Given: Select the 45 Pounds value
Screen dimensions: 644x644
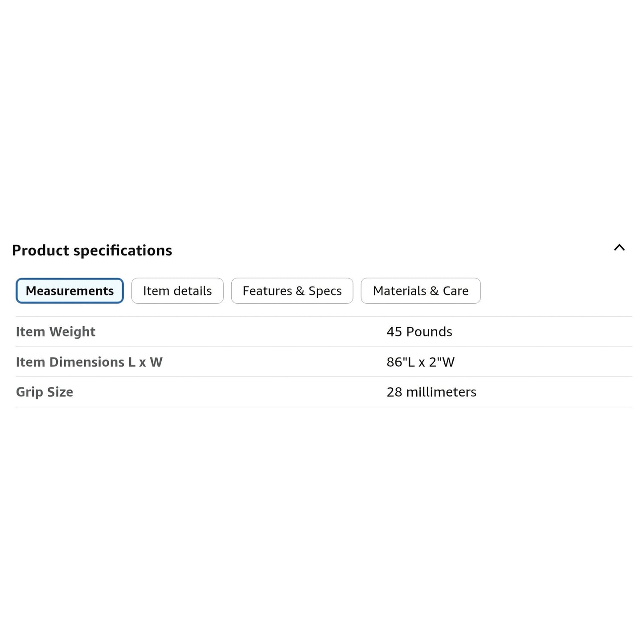Looking at the screenshot, I should [419, 332].
